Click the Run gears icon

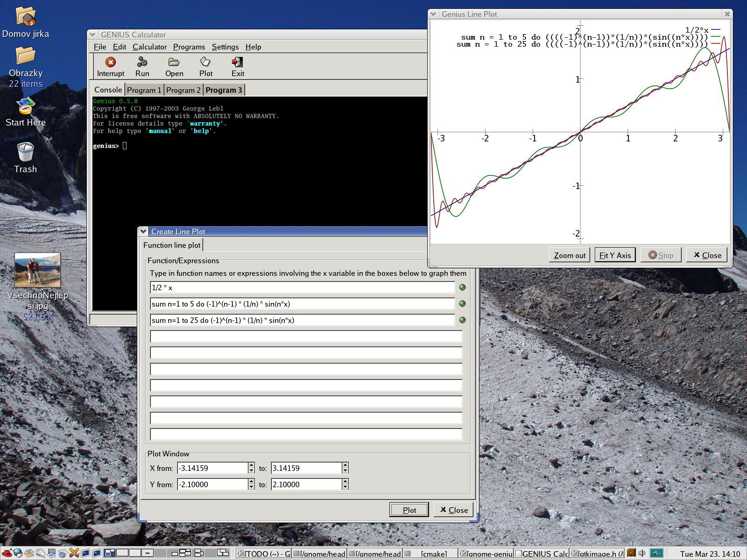coord(142,62)
